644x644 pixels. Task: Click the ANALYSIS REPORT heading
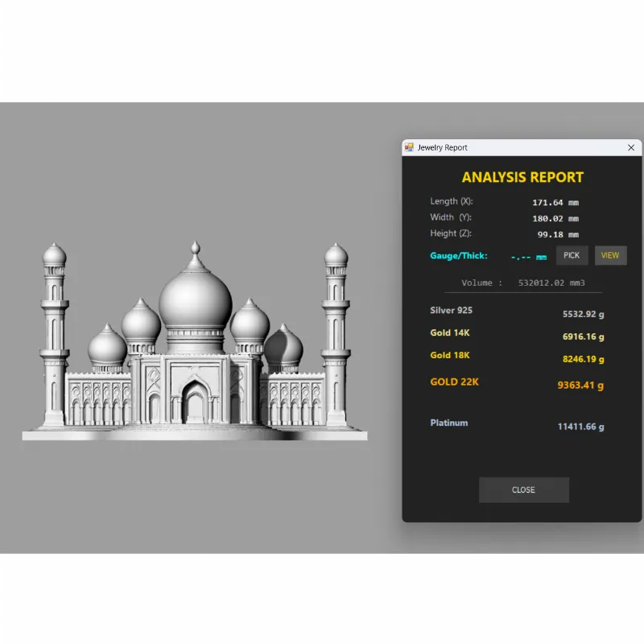pyautogui.click(x=522, y=178)
